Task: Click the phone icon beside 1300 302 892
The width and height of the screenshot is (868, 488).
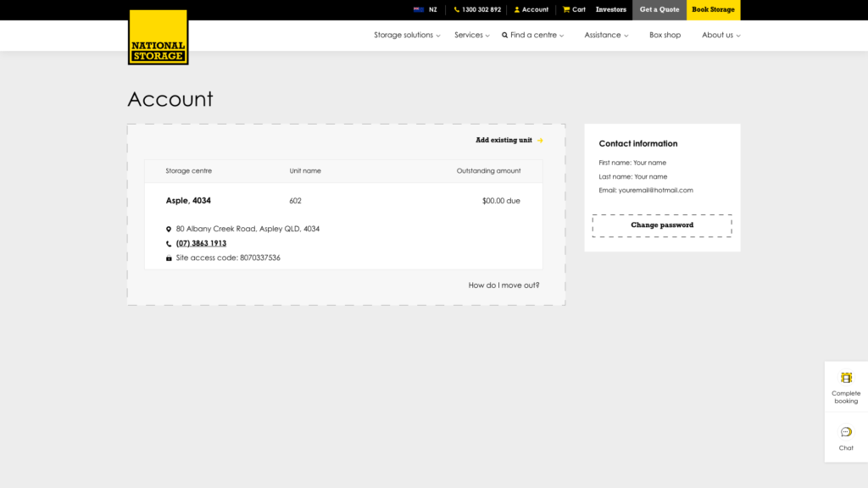Action: tap(457, 10)
